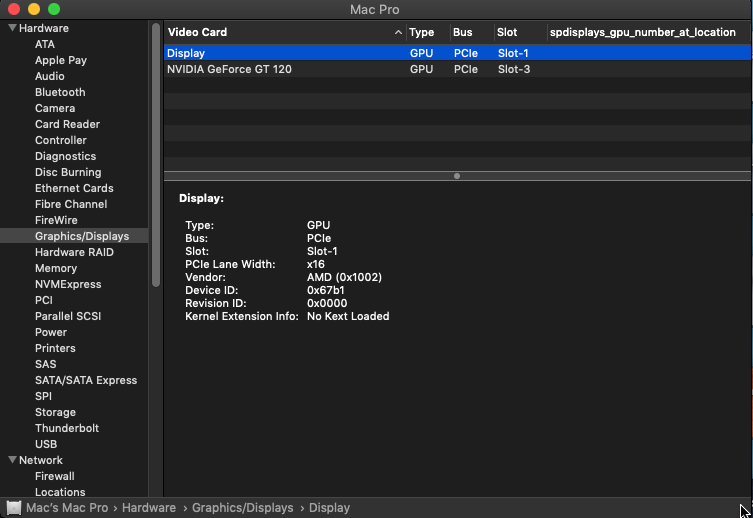Image resolution: width=753 pixels, height=518 pixels.
Task: Sort by the Type column header
Action: point(422,32)
